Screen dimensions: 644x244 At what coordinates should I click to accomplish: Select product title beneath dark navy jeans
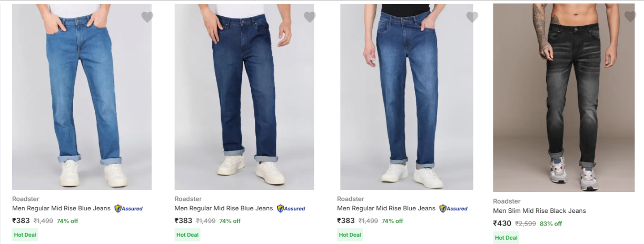pos(224,208)
